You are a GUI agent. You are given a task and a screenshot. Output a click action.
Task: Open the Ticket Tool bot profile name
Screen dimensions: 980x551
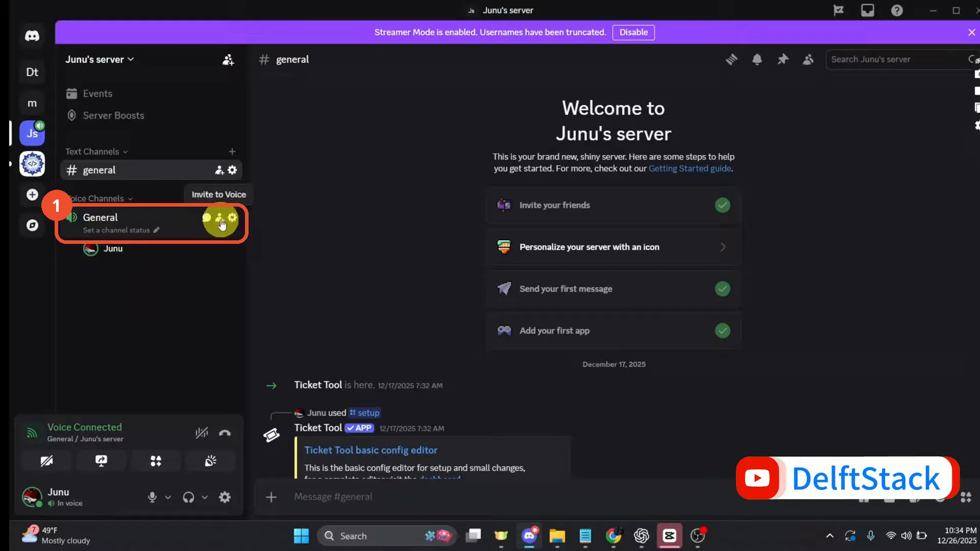tap(318, 428)
